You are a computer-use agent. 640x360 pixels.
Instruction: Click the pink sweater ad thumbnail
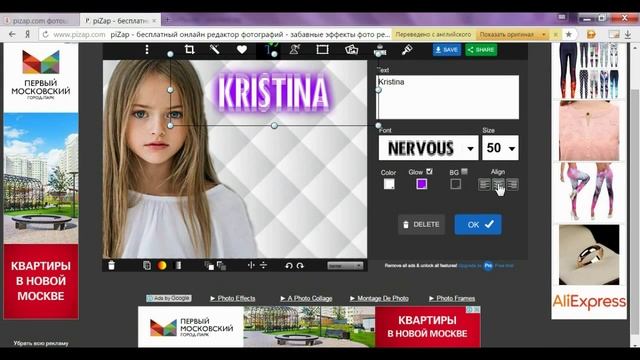[x=589, y=131]
